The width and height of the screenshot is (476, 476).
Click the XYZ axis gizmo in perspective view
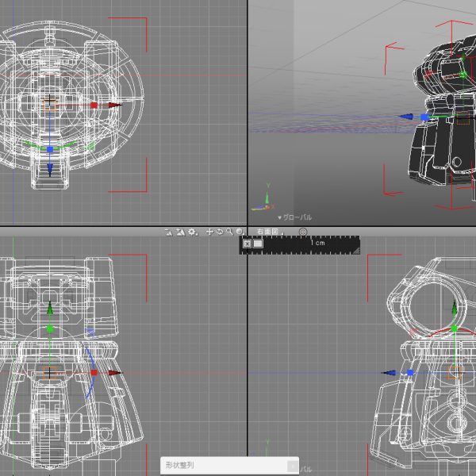263,199
